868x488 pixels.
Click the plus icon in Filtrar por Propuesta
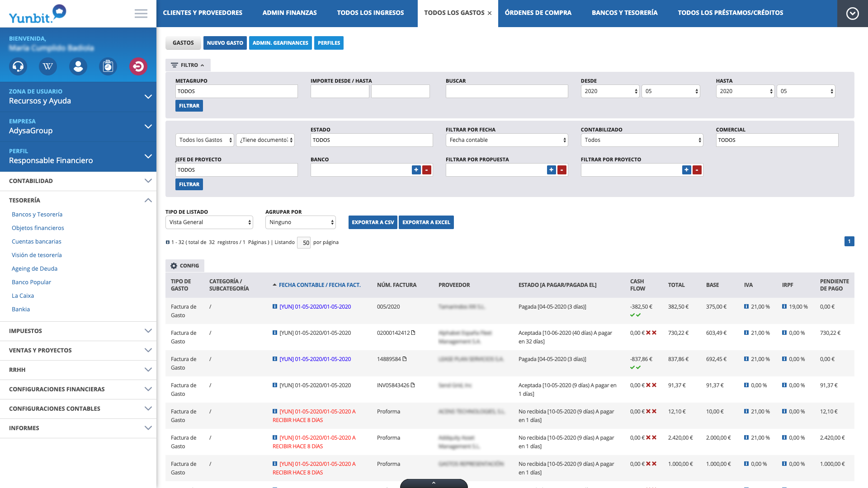pos(552,170)
